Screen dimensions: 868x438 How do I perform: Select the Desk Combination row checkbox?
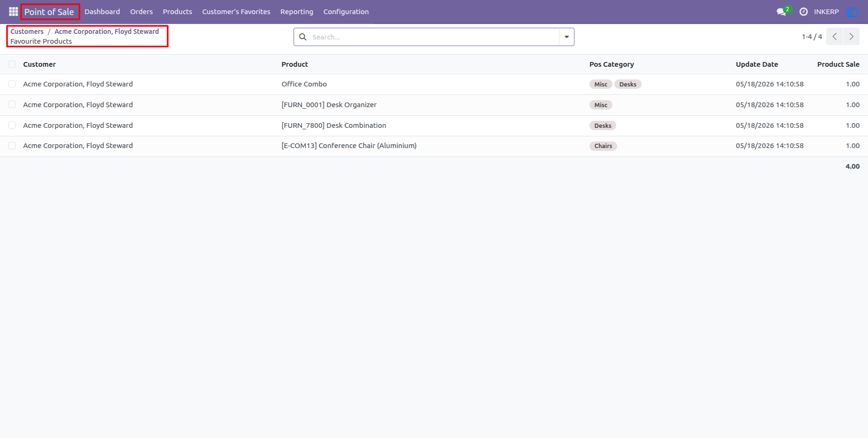[12, 125]
